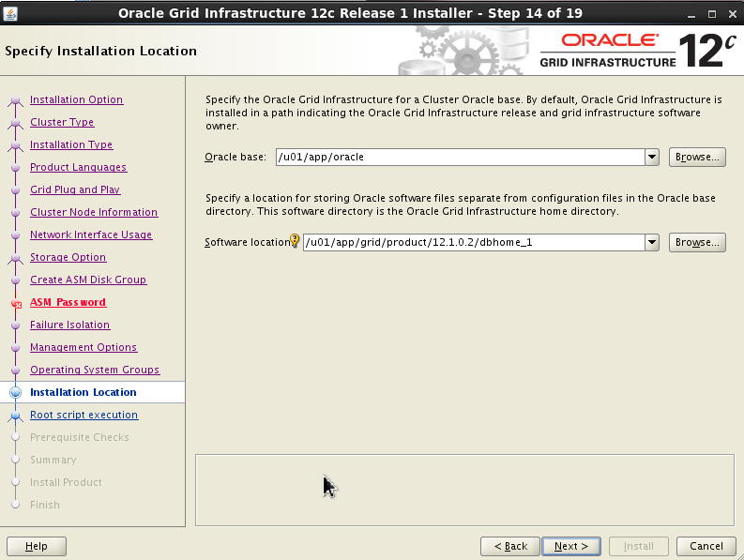
Task: Cancel the installer
Action: click(706, 546)
